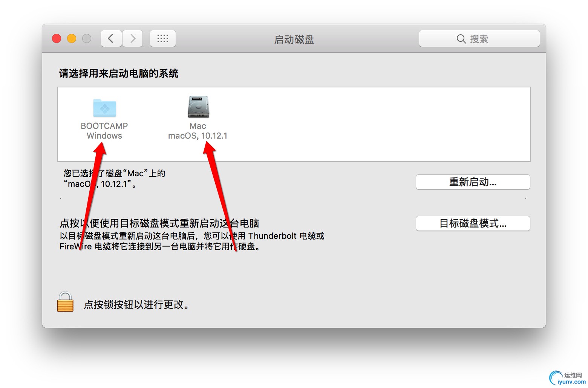
Task: Click the 重新启动... restart button
Action: click(473, 182)
